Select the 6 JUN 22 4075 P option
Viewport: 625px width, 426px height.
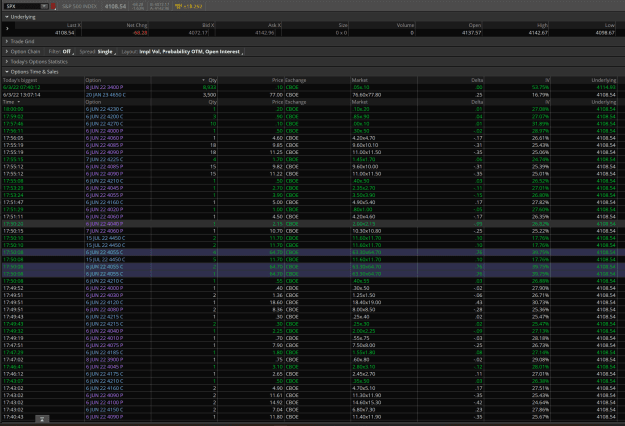coord(104,345)
